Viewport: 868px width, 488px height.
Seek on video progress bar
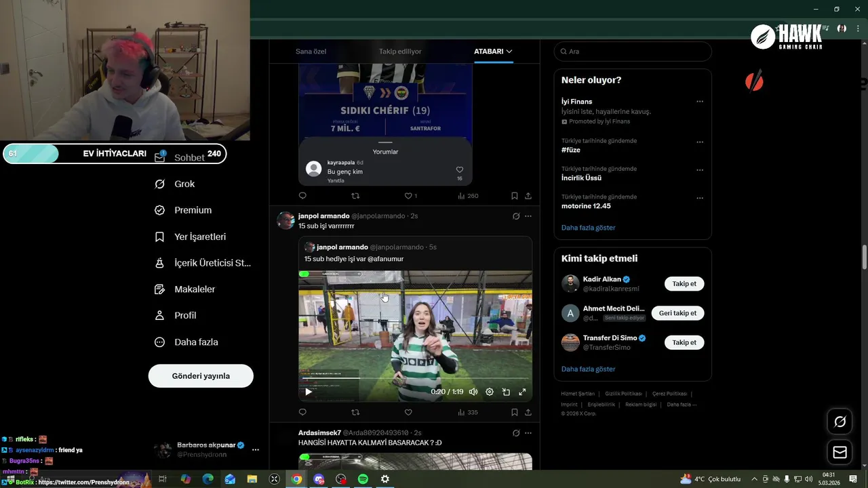[x=415, y=378]
